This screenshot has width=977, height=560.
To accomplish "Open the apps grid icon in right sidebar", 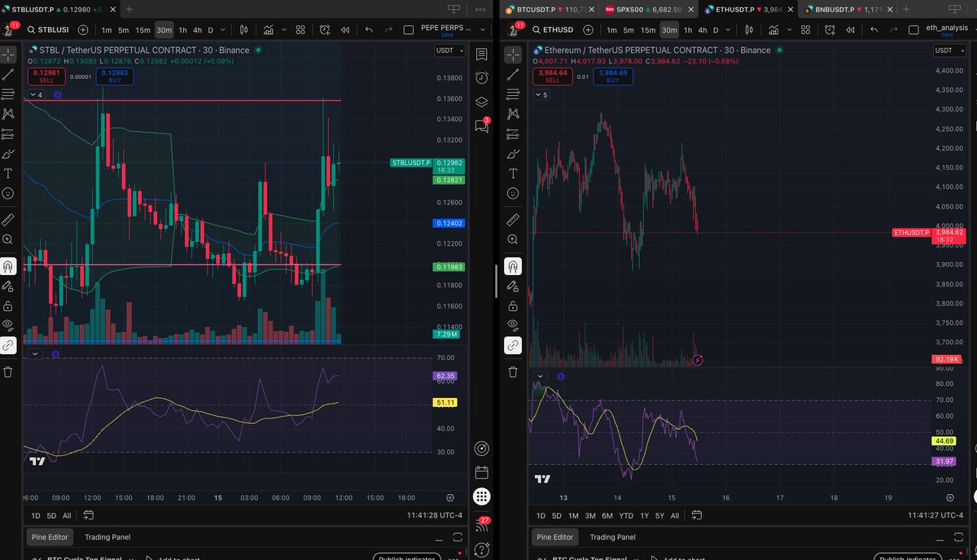I will click(x=481, y=496).
